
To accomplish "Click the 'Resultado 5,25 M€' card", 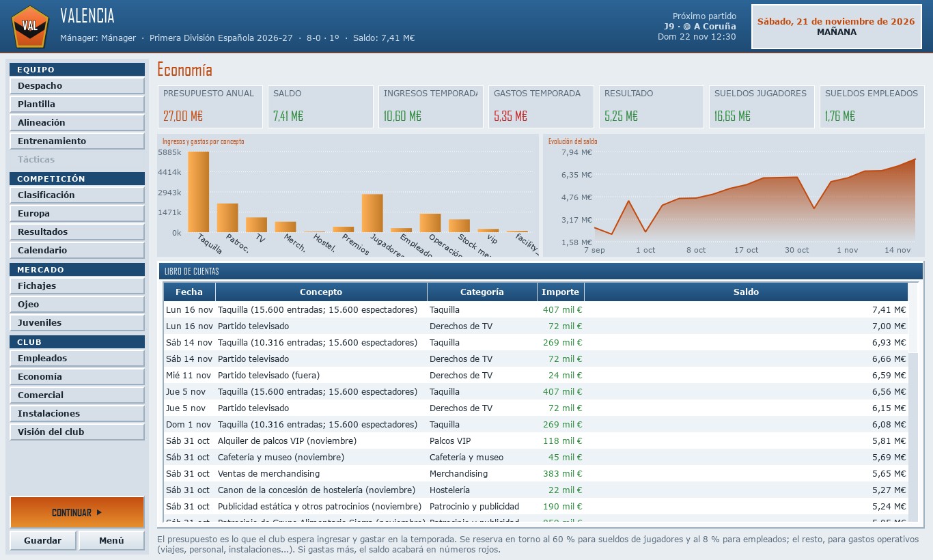I will 652,107.
